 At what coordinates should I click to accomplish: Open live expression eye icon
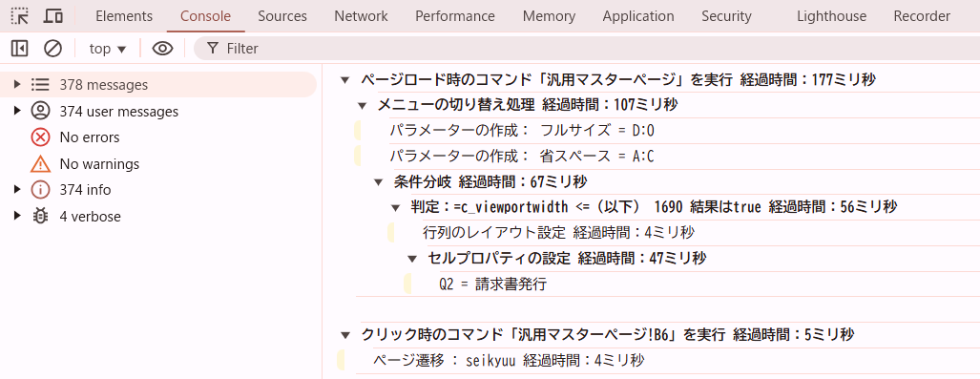[x=162, y=48]
